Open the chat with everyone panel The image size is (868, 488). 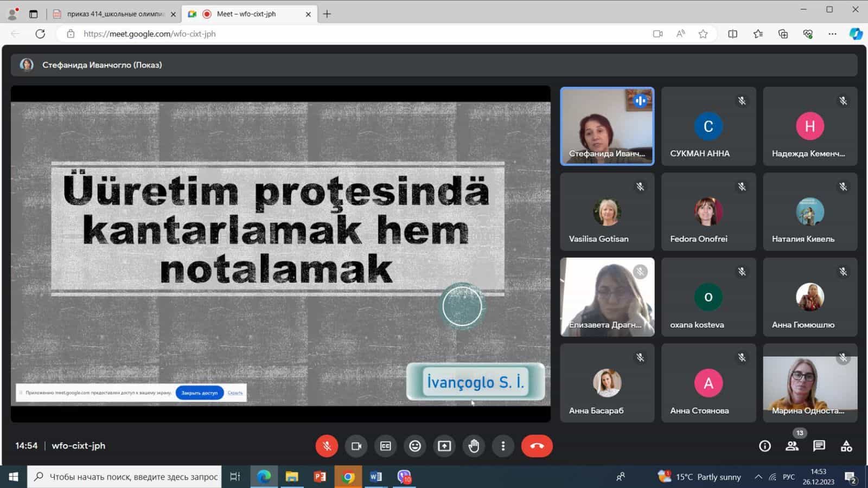point(819,446)
